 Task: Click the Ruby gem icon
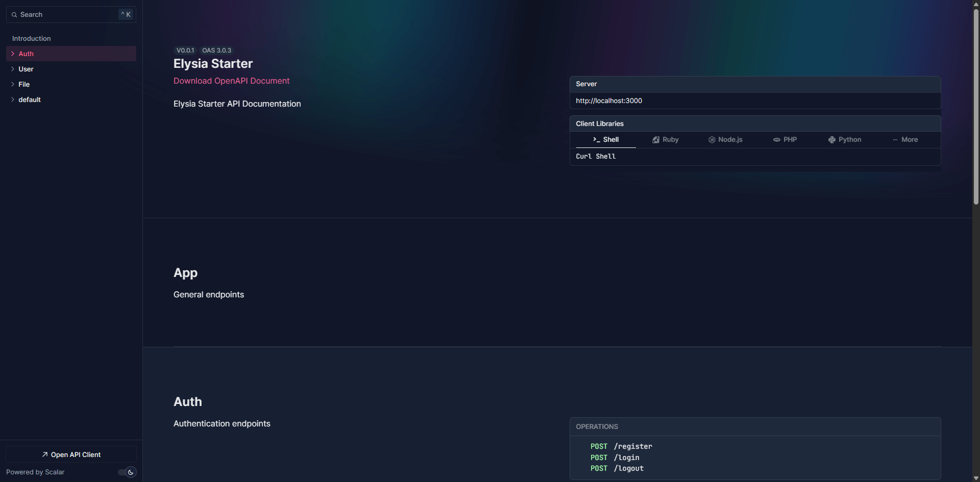pyautogui.click(x=656, y=140)
